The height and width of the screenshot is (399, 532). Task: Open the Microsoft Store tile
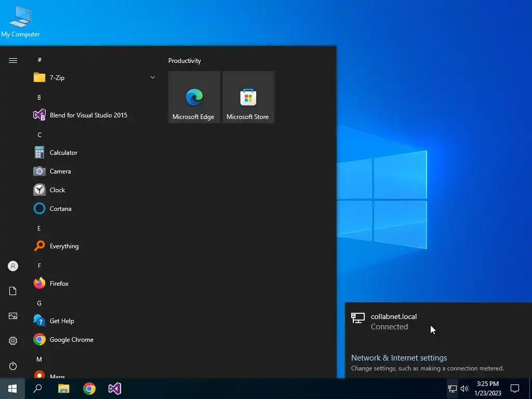[248, 97]
